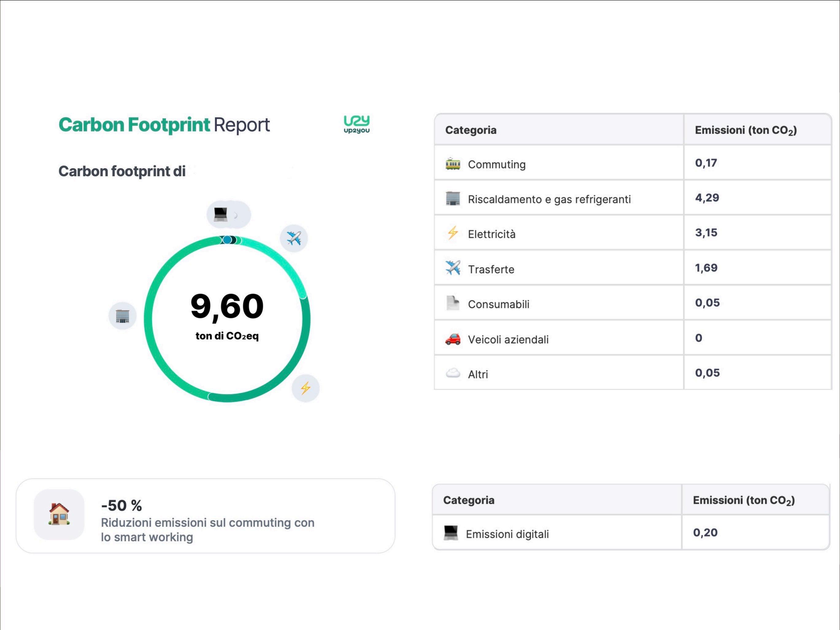Click the tram icon in Commuting row
Screen dimensions: 840x630
(x=453, y=164)
